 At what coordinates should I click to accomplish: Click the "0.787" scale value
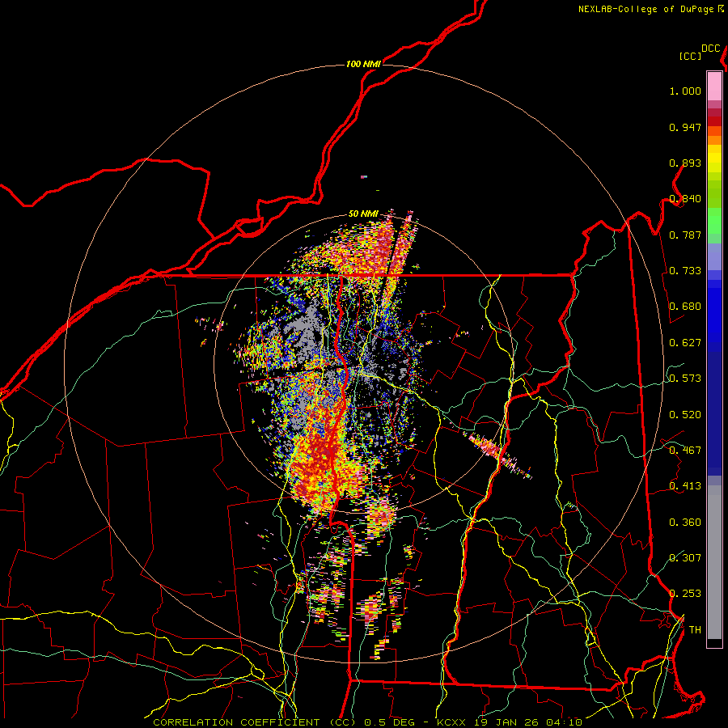pos(685,235)
